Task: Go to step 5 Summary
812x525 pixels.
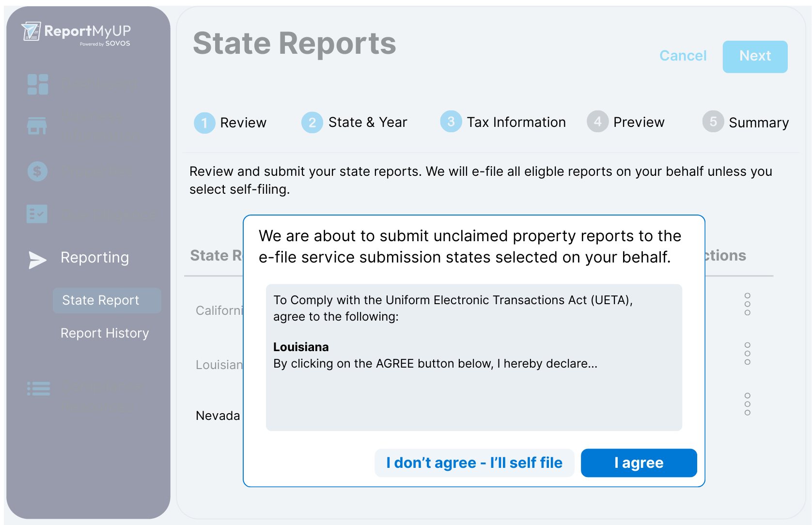Action: tap(746, 123)
